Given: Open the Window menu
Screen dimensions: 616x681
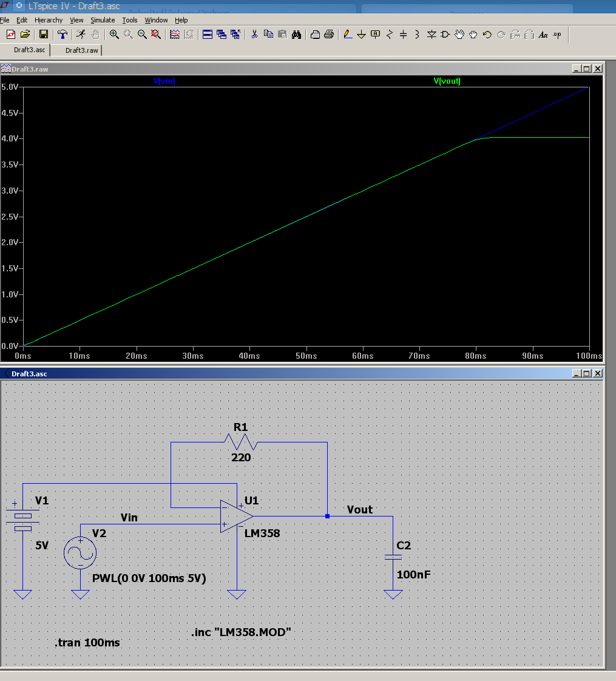Looking at the screenshot, I should [x=156, y=20].
